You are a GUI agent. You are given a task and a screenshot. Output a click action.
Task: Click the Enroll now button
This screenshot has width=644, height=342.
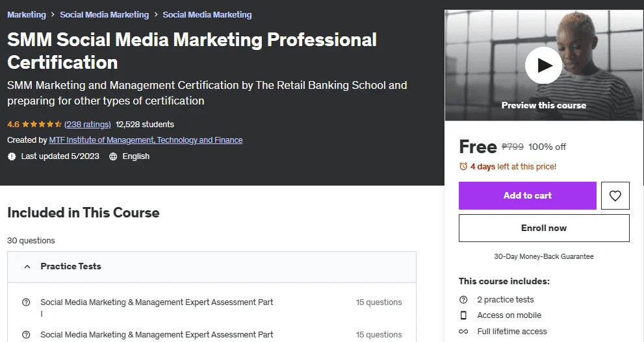coord(544,228)
